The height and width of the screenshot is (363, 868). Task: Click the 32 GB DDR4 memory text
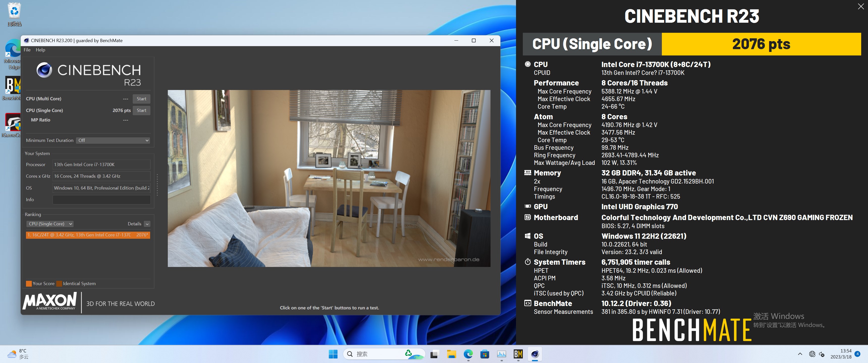point(648,173)
